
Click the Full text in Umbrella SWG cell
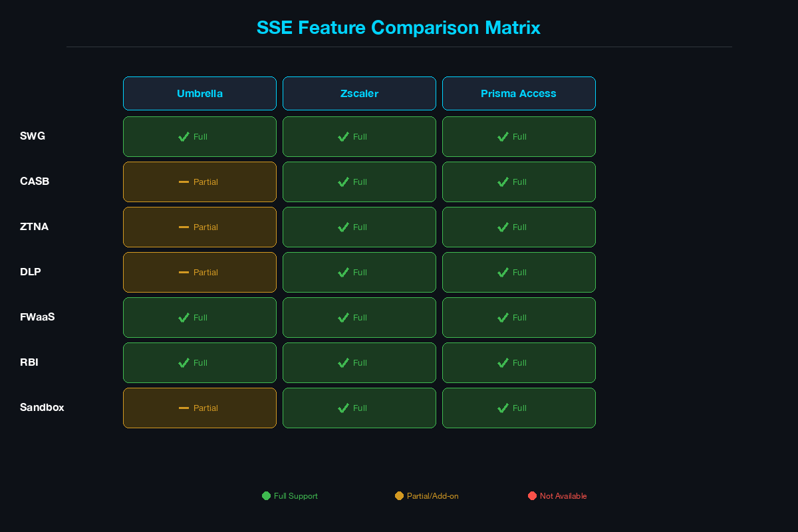[200, 136]
